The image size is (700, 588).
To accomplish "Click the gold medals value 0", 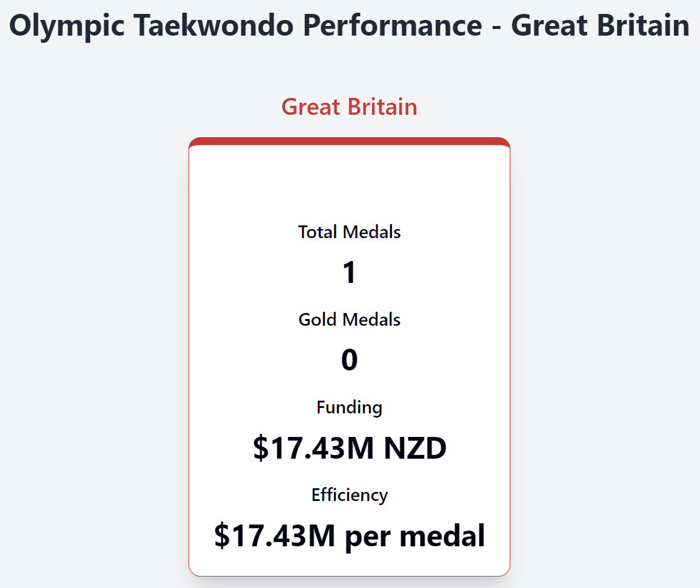I will (x=349, y=360).
